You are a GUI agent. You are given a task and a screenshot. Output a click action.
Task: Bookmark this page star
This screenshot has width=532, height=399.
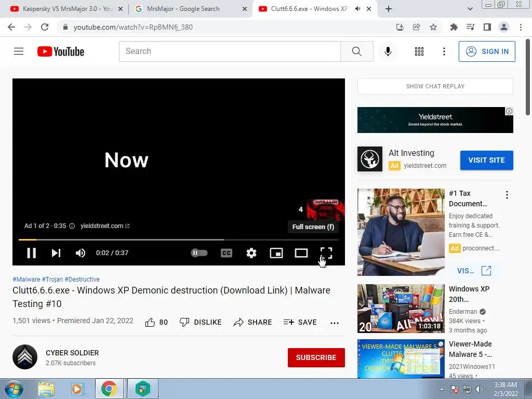coord(433,27)
